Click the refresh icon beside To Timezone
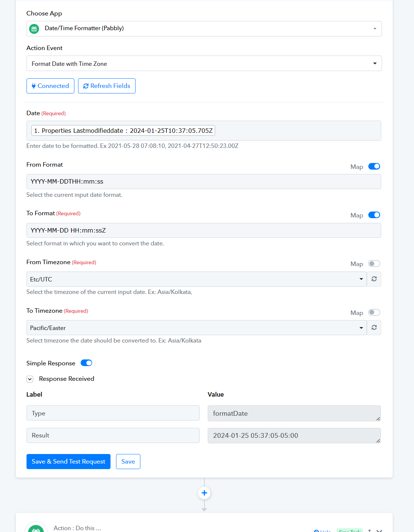Viewport: 414px width, 532px height. pyautogui.click(x=374, y=327)
